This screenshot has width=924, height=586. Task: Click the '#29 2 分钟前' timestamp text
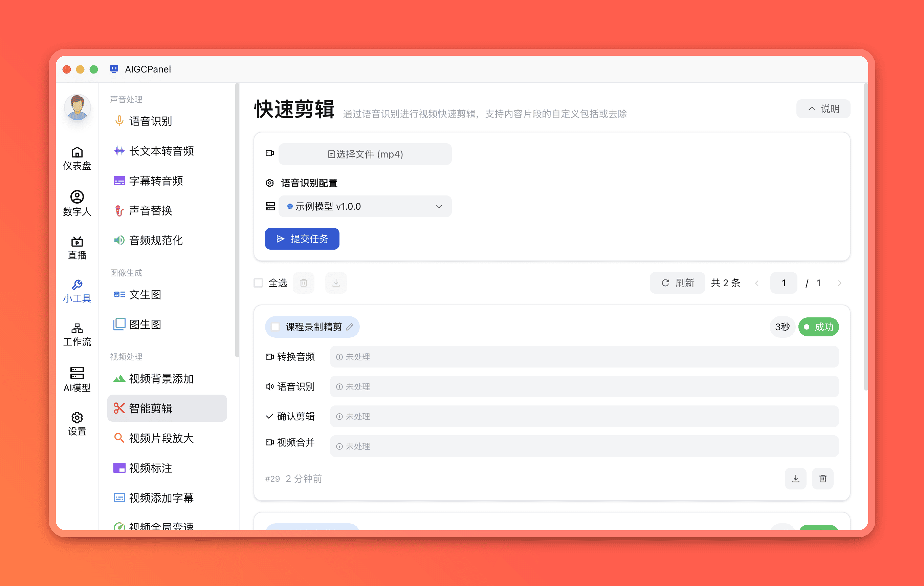293,479
